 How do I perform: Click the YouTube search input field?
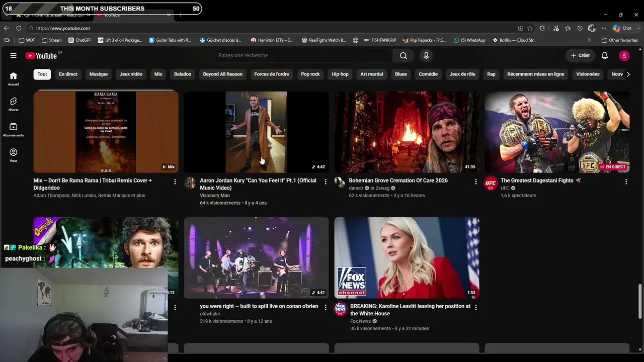(x=303, y=56)
